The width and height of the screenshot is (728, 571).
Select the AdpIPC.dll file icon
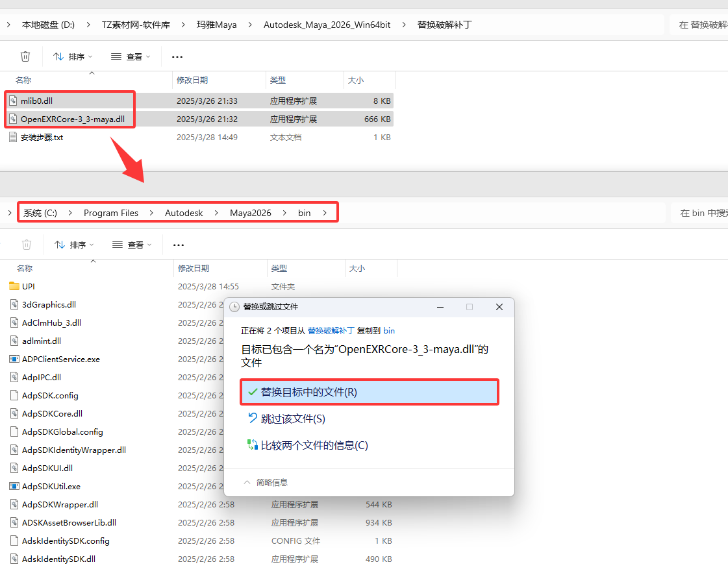click(x=14, y=377)
